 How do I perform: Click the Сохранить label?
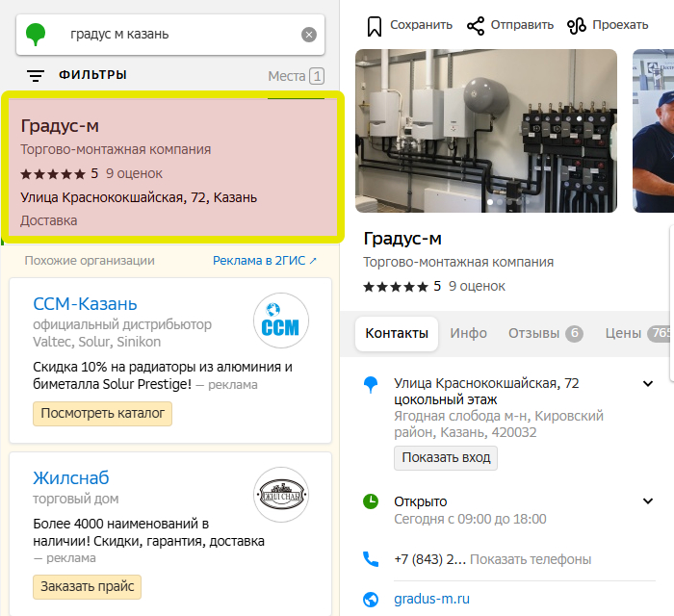tap(422, 25)
